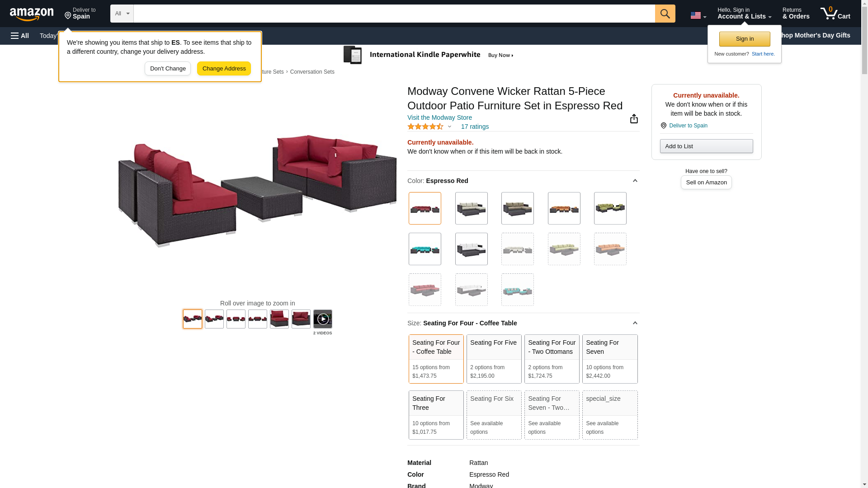Open the All search category dropdown

pos(122,14)
